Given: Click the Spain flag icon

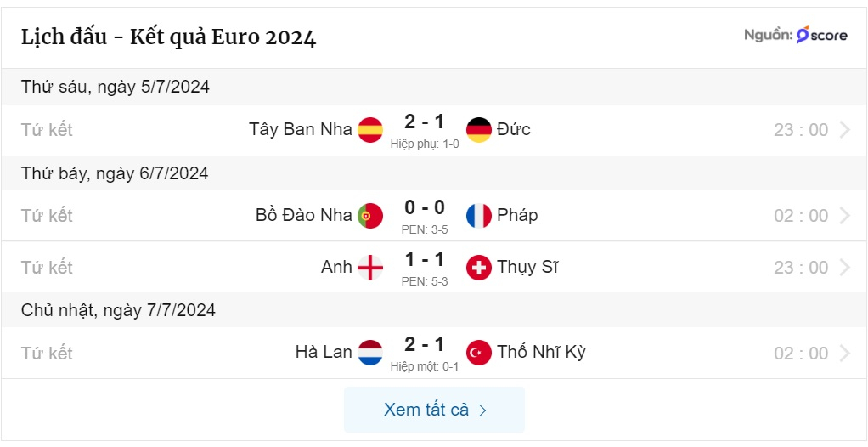Looking at the screenshot, I should tap(370, 130).
